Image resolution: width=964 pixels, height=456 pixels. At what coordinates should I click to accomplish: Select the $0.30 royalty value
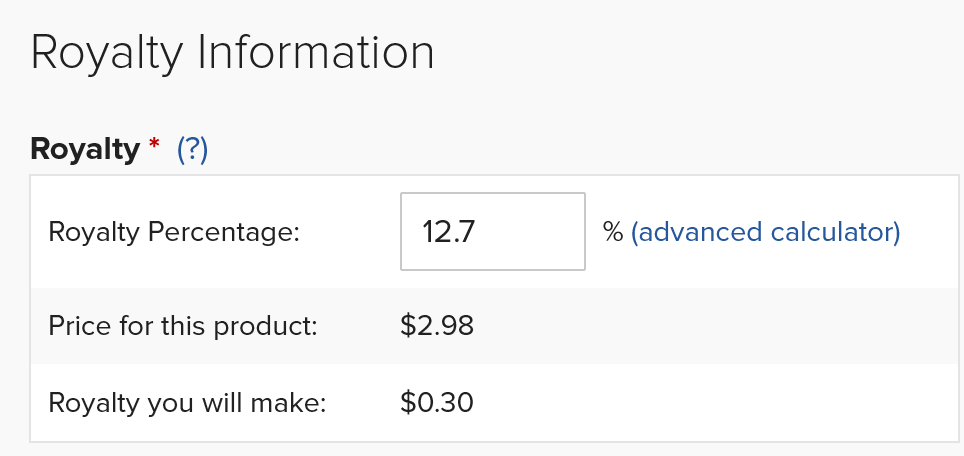click(x=437, y=403)
